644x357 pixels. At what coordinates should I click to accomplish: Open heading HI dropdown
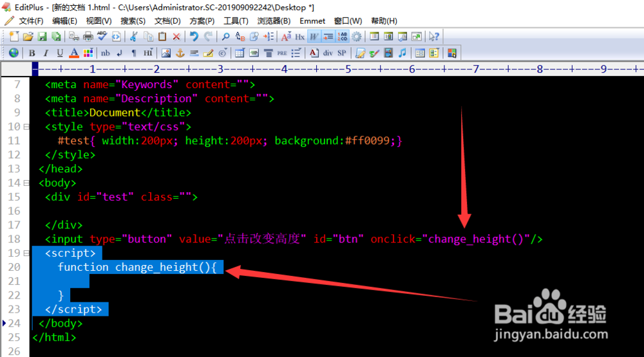pyautogui.click(x=148, y=53)
